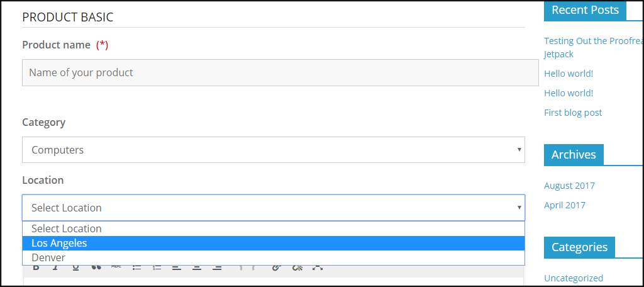
Task: Click the Product name input field
Action: point(280,72)
